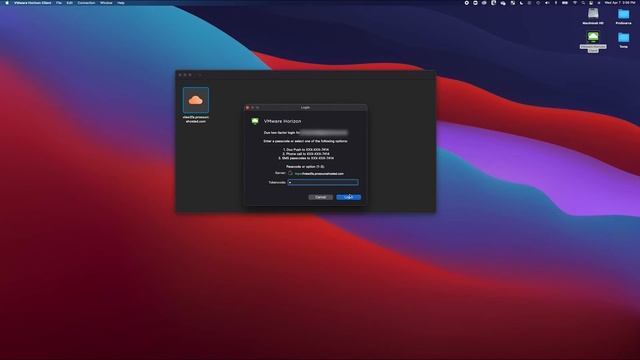Viewport: 640px width, 360px height.
Task: Close the Login dialog with red button
Action: pos(247,107)
